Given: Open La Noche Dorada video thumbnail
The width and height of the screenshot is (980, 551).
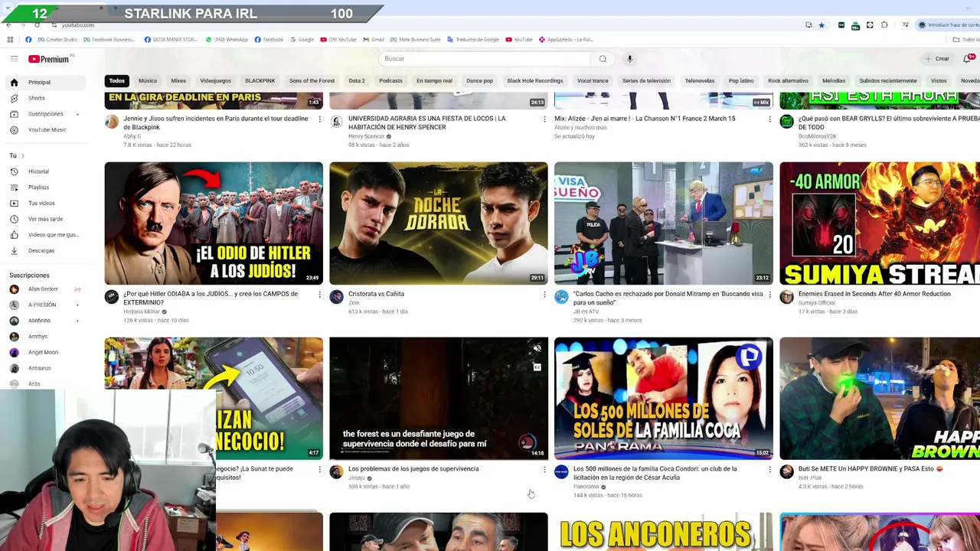Looking at the screenshot, I should (439, 223).
